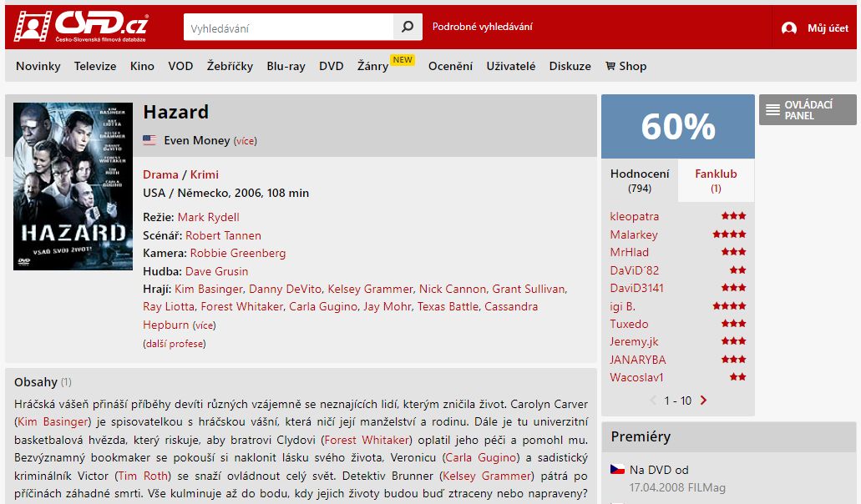Open the Můj účet user icon
The height and width of the screenshot is (504, 861).
(789, 28)
